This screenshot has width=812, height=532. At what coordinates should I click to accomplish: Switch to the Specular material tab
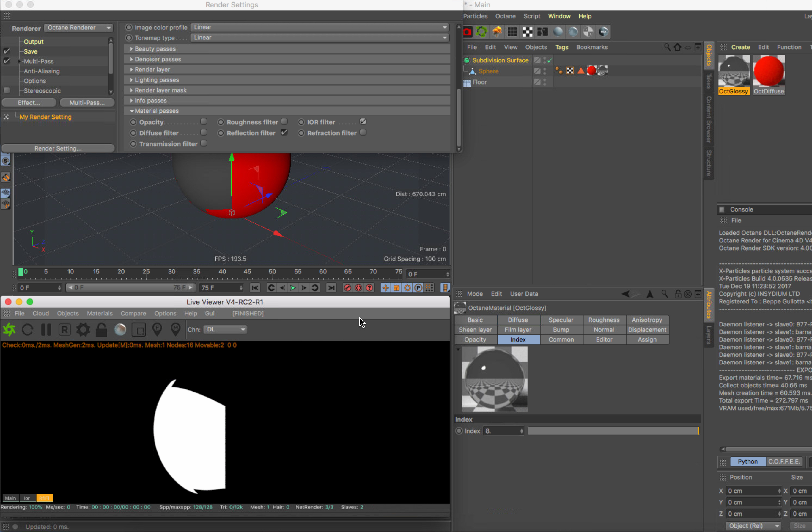tap(561, 320)
